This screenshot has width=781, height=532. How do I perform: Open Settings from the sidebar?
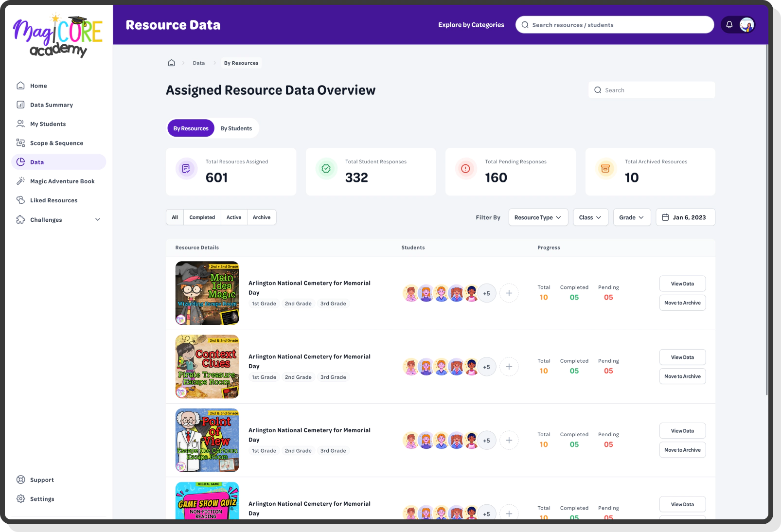tap(42, 498)
